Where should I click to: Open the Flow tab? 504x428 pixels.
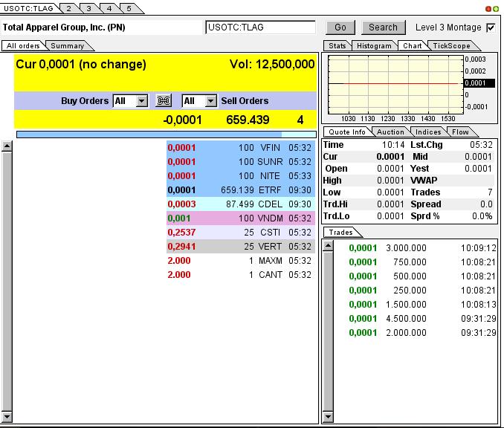tap(460, 132)
